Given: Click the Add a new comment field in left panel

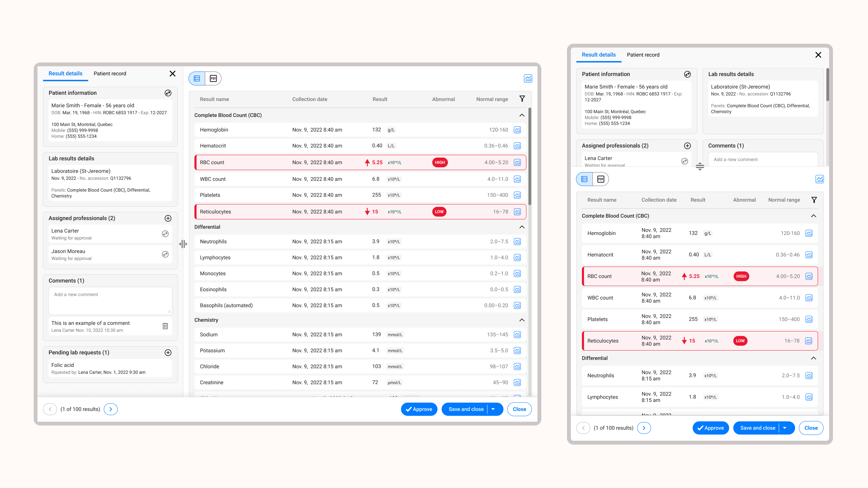Looking at the screenshot, I should (x=110, y=301).
